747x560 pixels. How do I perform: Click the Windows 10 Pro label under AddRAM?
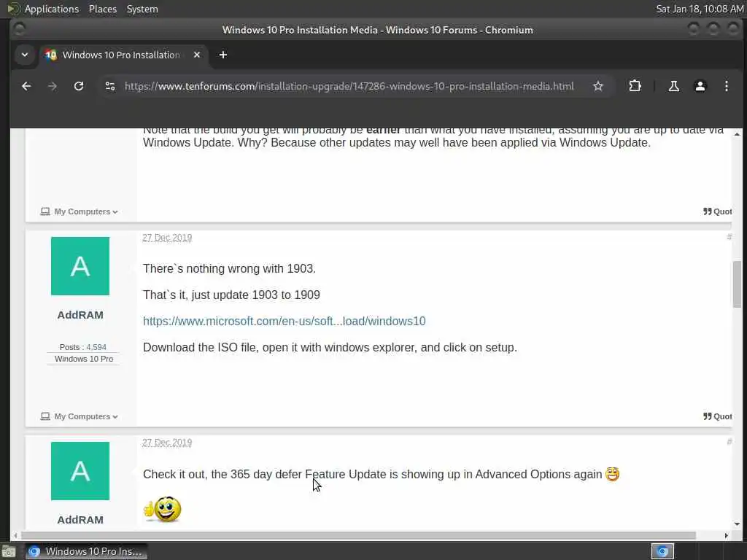pos(84,359)
